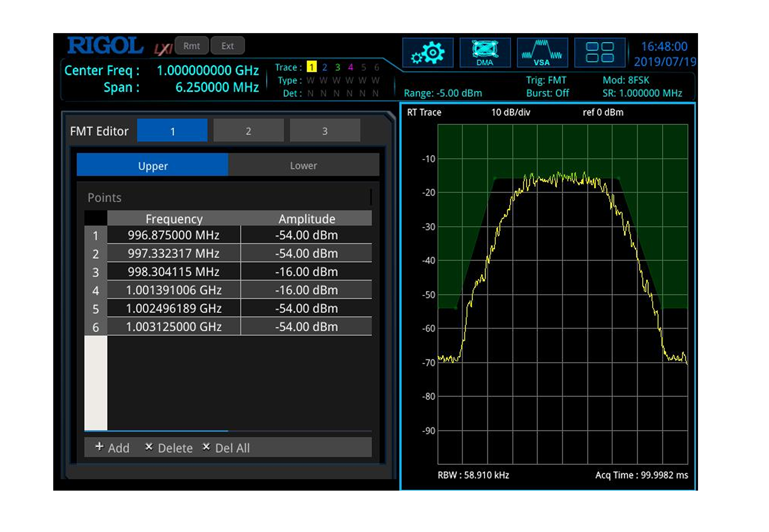769x532 pixels.
Task: Open the four-window layout icon
Action: 599,53
